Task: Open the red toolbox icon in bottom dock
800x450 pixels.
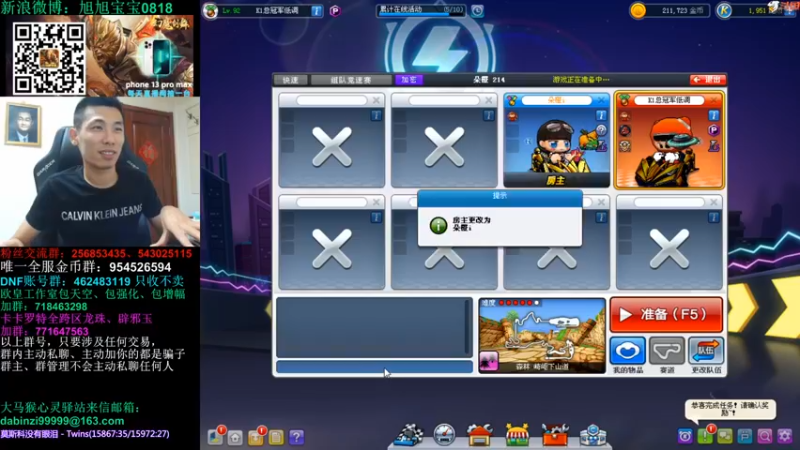Action: coord(555,435)
